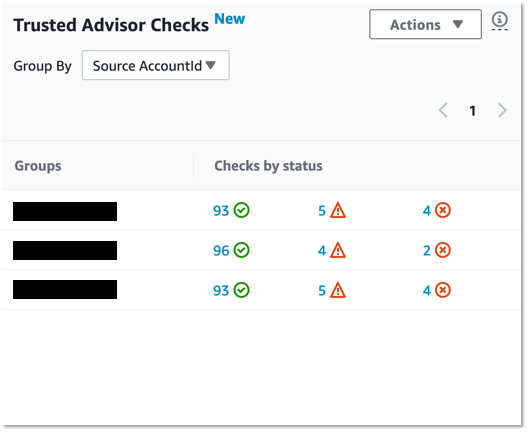The image size is (528, 432).
Task: Click red error icon next to 2
Action: tap(443, 250)
